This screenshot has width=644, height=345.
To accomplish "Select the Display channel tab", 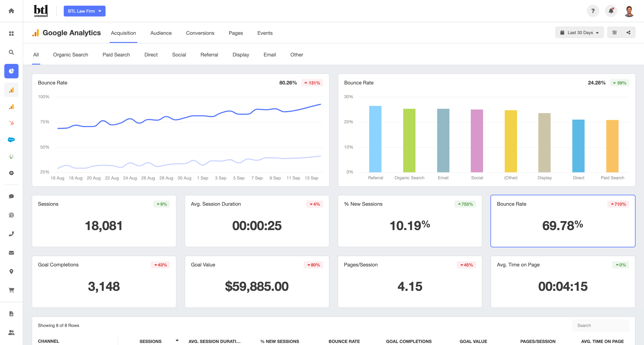I will (x=241, y=55).
